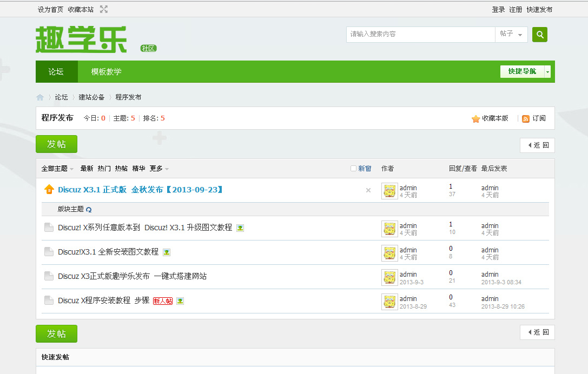Screen dimensions: 588x374
Task: Open 程序发布 in the breadcrumb
Action: [128, 97]
